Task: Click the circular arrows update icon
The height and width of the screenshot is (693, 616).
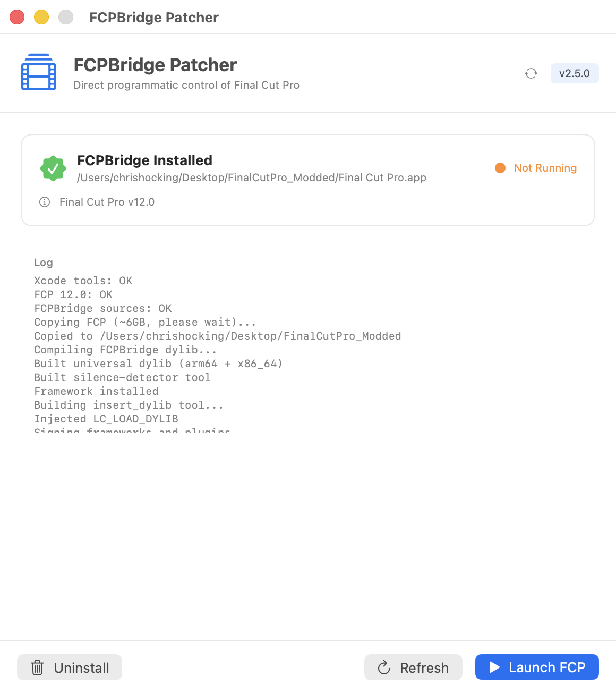Action: click(531, 73)
